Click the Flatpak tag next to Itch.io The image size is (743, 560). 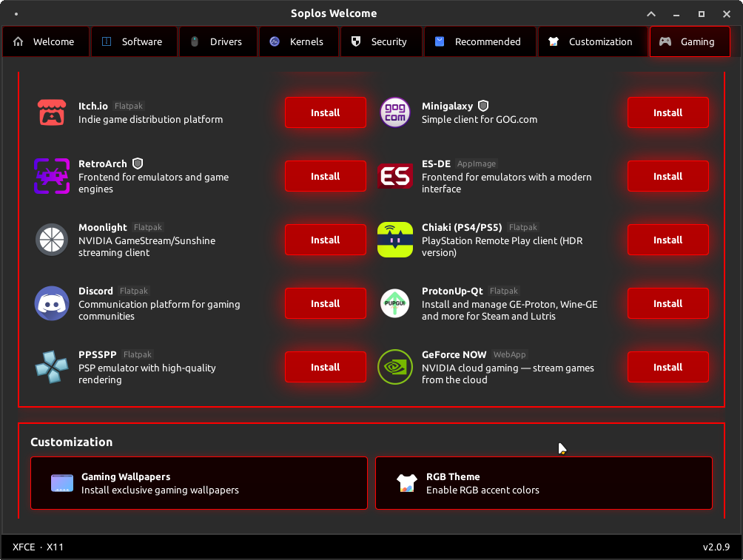coord(129,106)
